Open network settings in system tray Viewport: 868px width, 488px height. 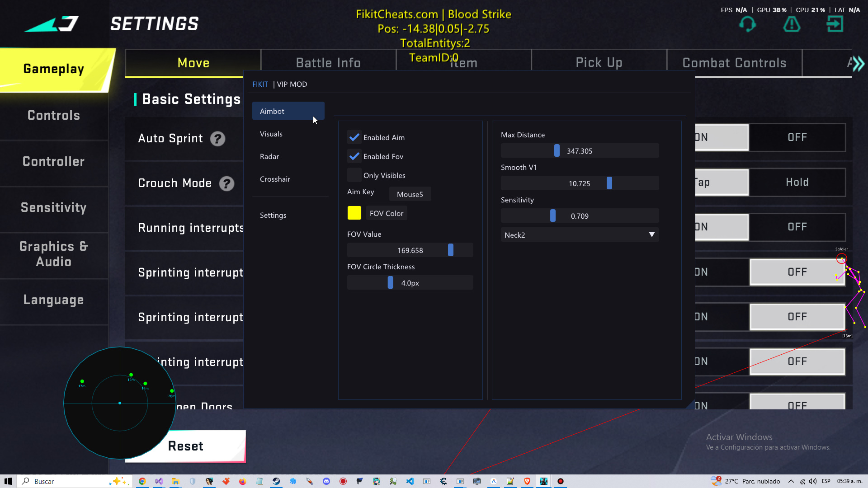pyautogui.click(x=802, y=481)
